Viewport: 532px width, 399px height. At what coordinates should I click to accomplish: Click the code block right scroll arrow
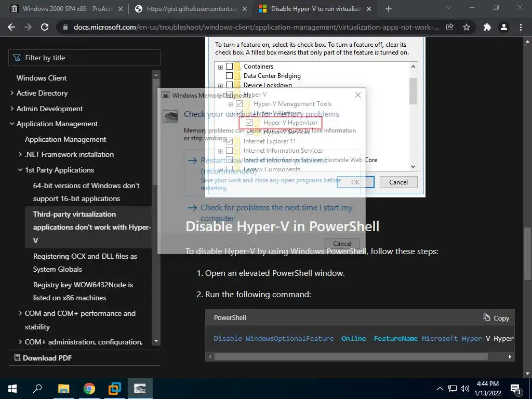point(510,356)
